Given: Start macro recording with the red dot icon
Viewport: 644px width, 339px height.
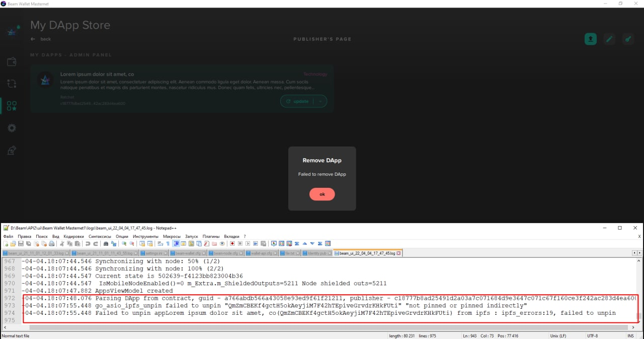Looking at the screenshot, I should coord(232,243).
